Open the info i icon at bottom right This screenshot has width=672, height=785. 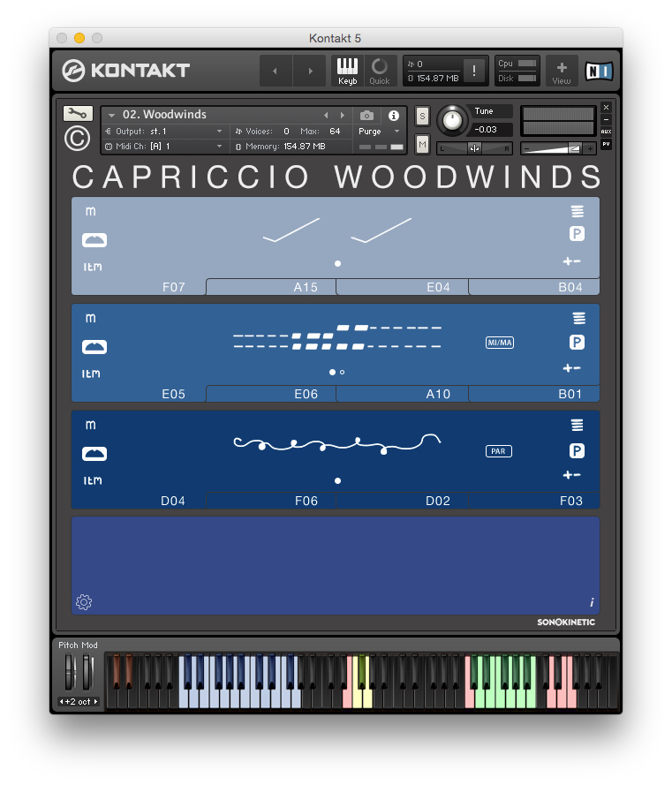592,602
